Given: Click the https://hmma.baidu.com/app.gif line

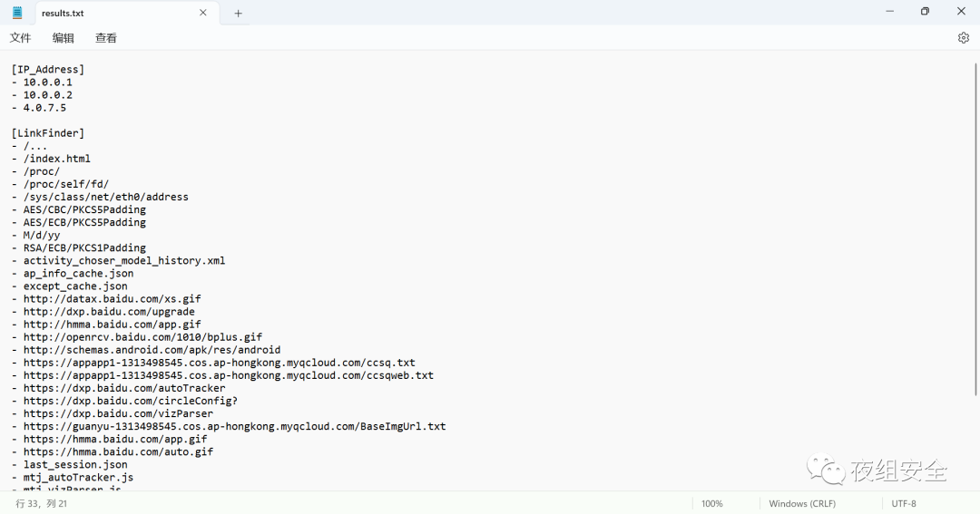Looking at the screenshot, I should 110,439.
